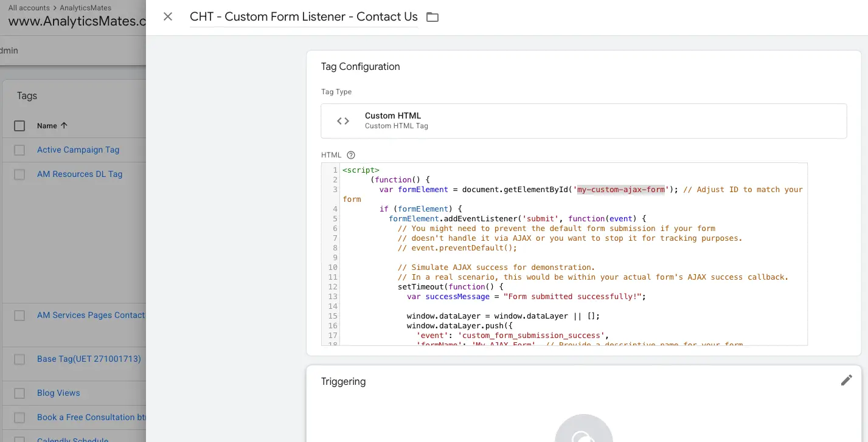Check the AM Services Pages Contact checkbox
Image resolution: width=868 pixels, height=442 pixels.
pos(19,316)
